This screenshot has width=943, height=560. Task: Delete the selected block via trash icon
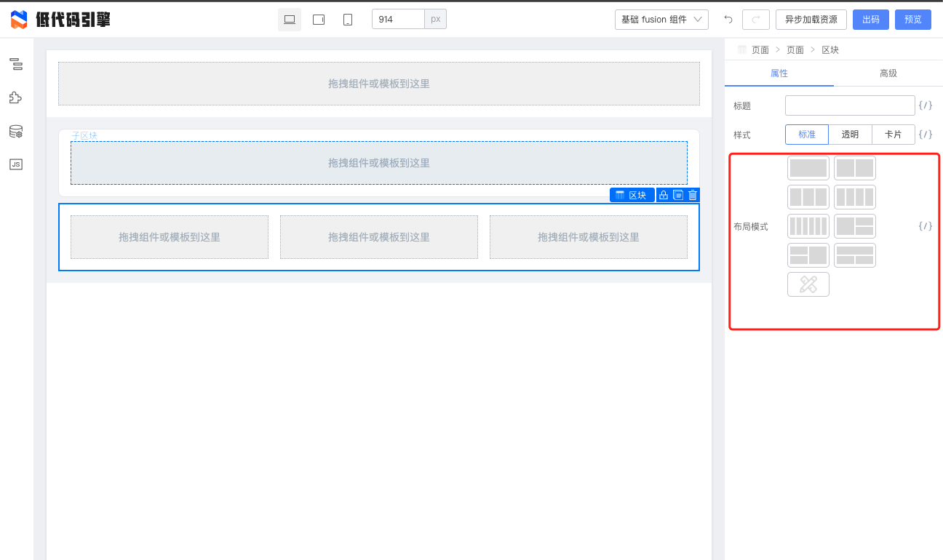click(692, 195)
